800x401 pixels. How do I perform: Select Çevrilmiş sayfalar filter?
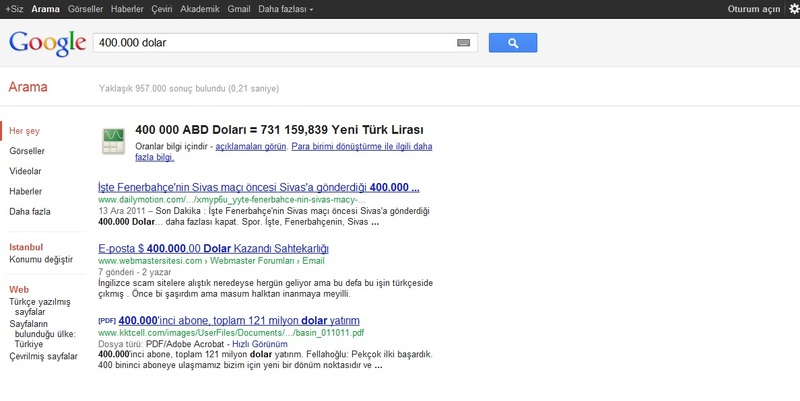point(43,356)
